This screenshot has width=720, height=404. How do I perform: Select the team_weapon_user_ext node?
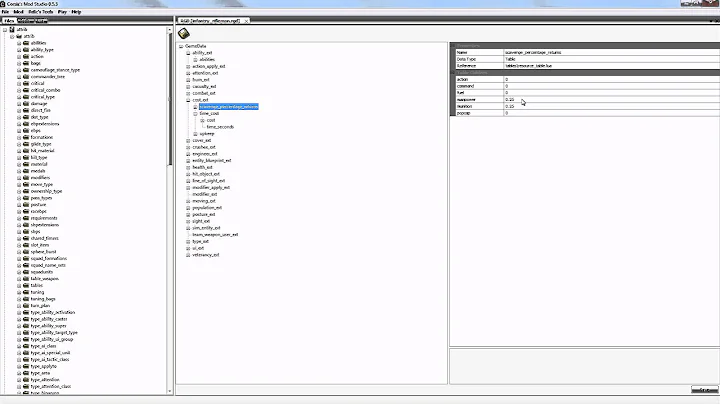[x=215, y=235]
